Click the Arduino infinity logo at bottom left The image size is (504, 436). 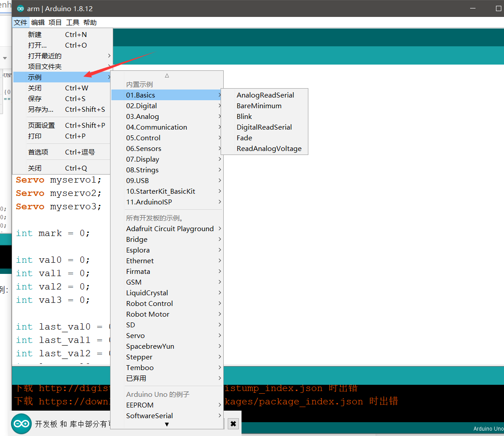[x=21, y=424]
